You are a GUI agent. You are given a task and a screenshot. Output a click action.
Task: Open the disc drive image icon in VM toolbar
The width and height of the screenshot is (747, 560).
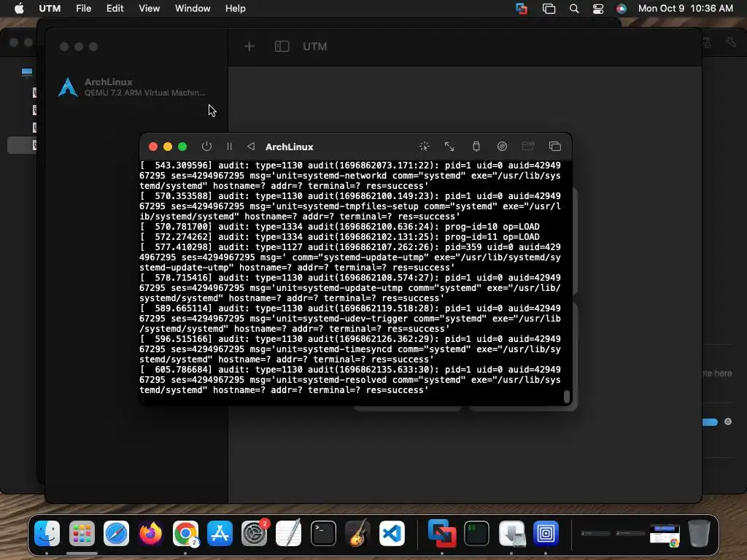(502, 146)
